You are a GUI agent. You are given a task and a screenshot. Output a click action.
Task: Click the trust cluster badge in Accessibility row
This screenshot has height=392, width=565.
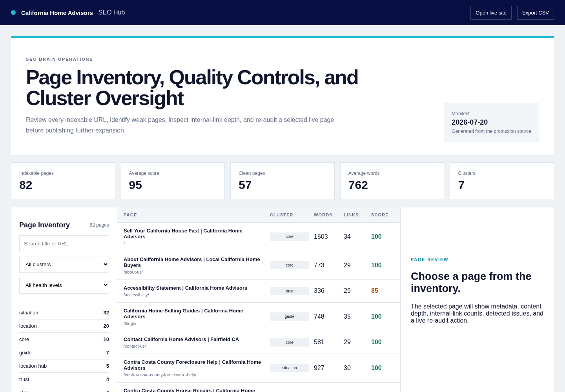pyautogui.click(x=290, y=291)
